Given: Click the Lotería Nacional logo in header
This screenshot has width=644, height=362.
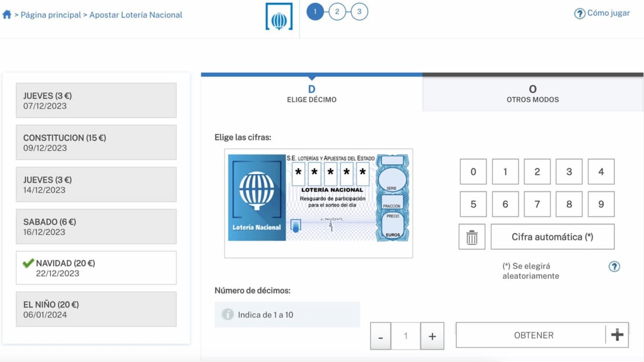Looking at the screenshot, I should tap(279, 17).
